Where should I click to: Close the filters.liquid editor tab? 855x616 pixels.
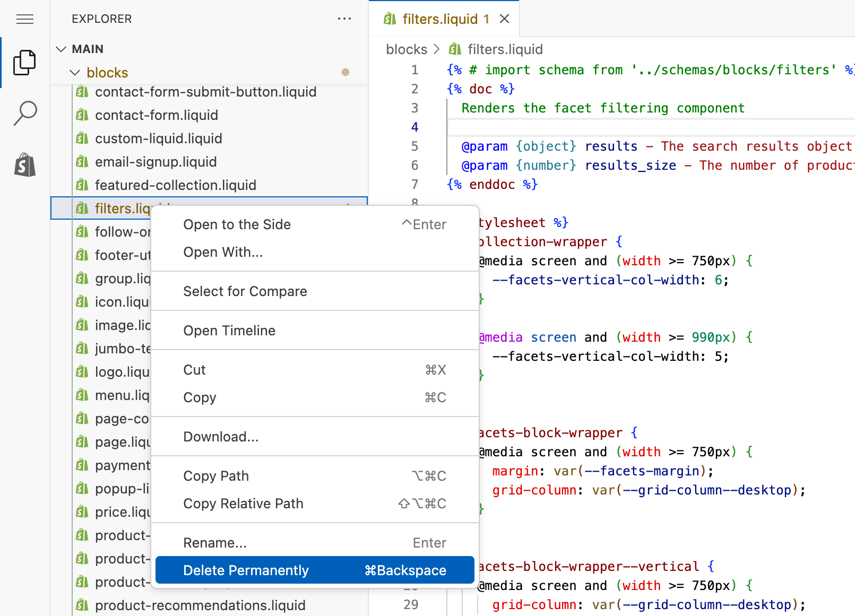point(505,19)
